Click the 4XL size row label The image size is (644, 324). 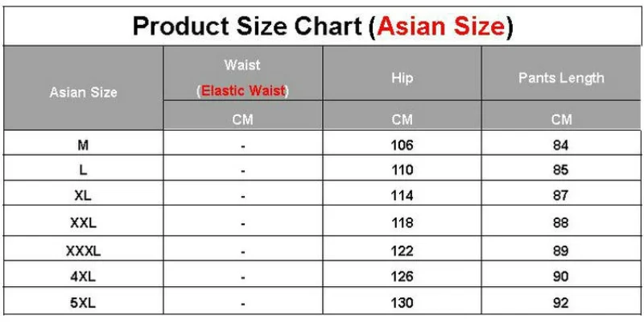(84, 276)
